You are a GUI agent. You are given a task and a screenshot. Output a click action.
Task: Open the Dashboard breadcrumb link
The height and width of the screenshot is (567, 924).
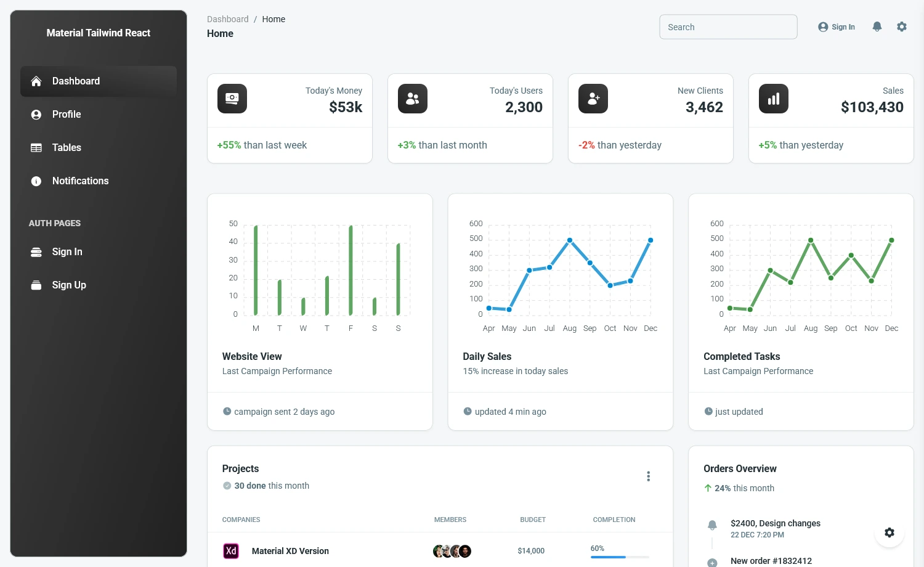pos(227,19)
